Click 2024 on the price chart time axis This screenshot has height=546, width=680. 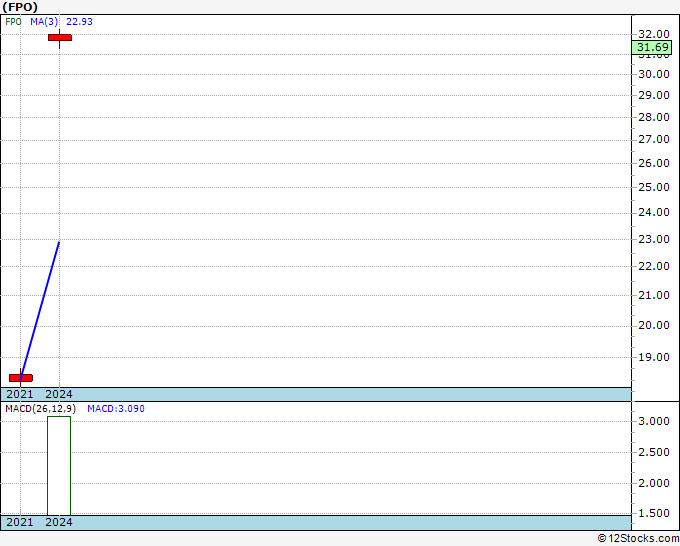59,394
